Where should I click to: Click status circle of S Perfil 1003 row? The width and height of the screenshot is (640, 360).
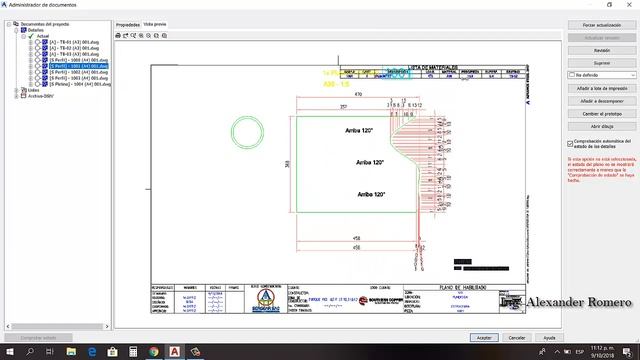coord(38,78)
